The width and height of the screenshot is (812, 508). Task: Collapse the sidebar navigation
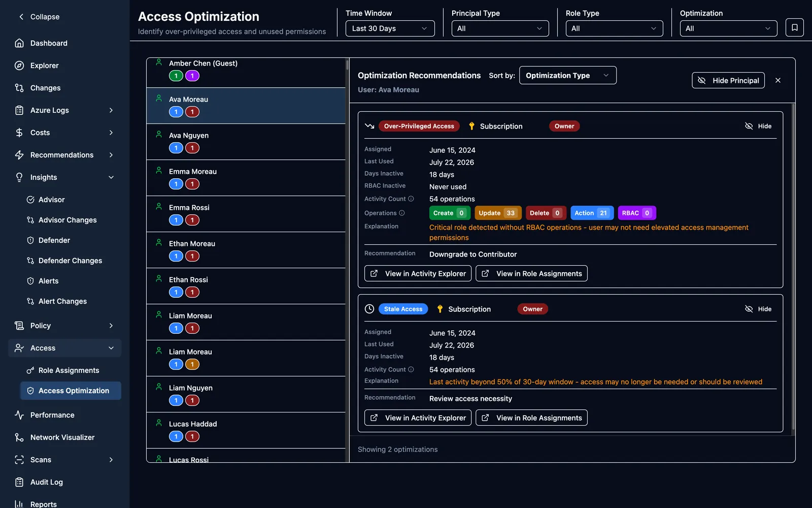click(x=39, y=17)
